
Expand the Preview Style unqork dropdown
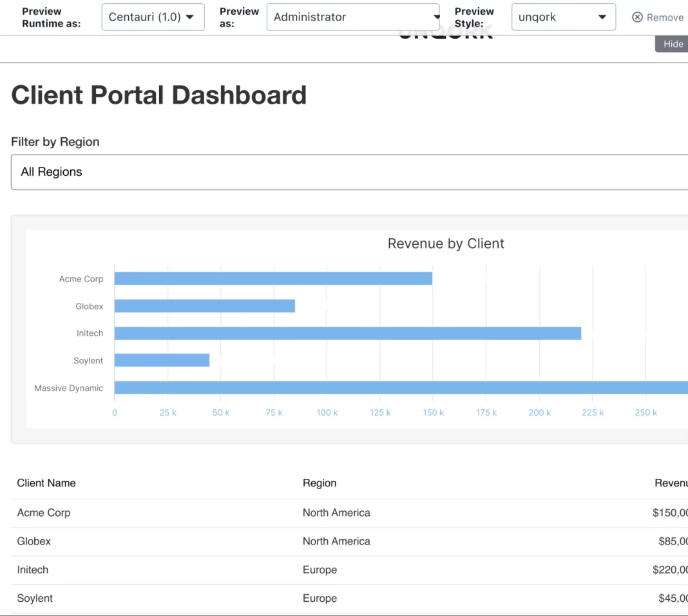point(564,17)
